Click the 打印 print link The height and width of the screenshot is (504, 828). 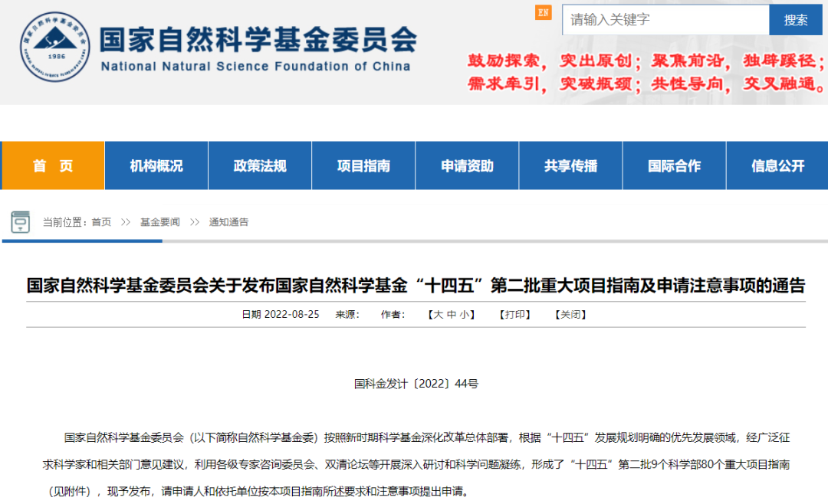(x=515, y=315)
